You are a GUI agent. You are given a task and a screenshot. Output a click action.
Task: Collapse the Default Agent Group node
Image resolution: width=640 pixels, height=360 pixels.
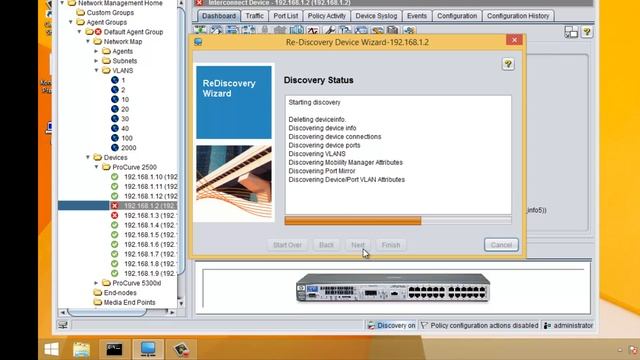[79, 31]
